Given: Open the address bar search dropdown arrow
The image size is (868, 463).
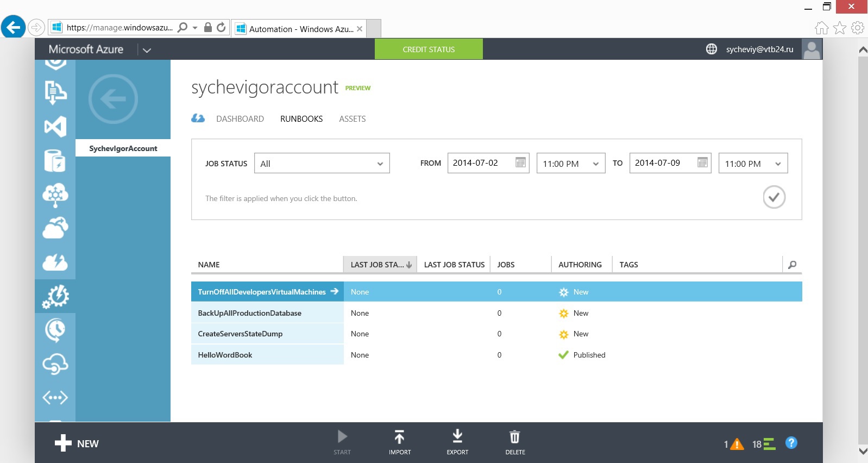Looking at the screenshot, I should click(195, 28).
